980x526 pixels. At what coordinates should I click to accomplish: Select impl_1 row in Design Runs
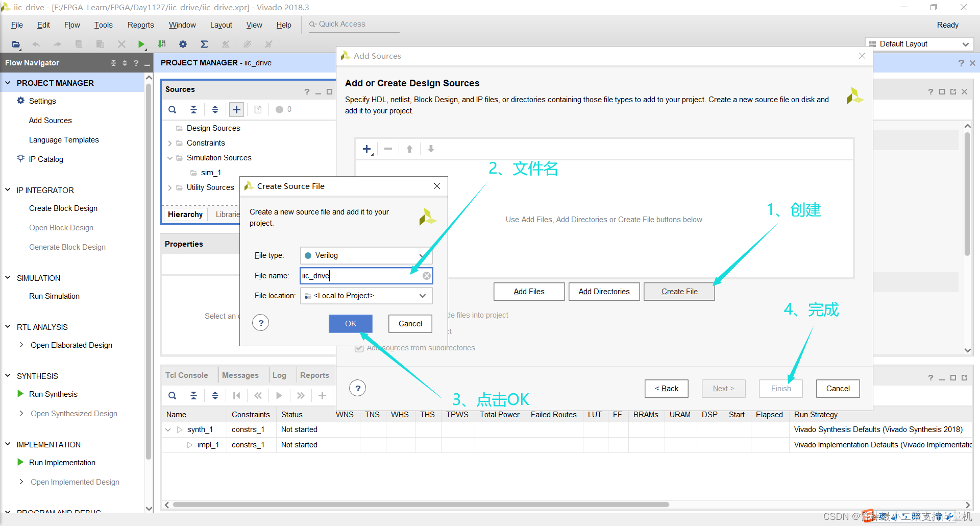(208, 445)
